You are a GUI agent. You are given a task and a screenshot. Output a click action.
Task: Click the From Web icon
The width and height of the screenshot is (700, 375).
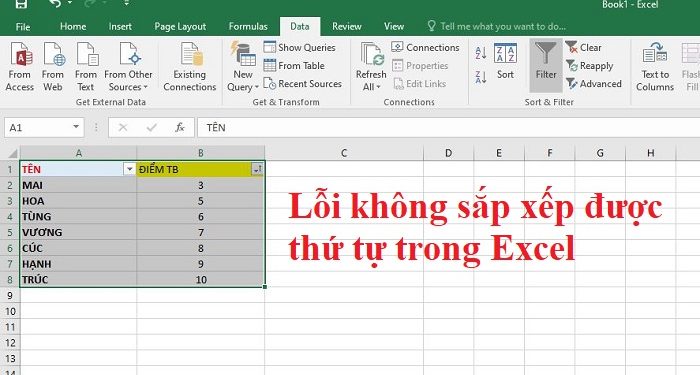click(x=53, y=67)
